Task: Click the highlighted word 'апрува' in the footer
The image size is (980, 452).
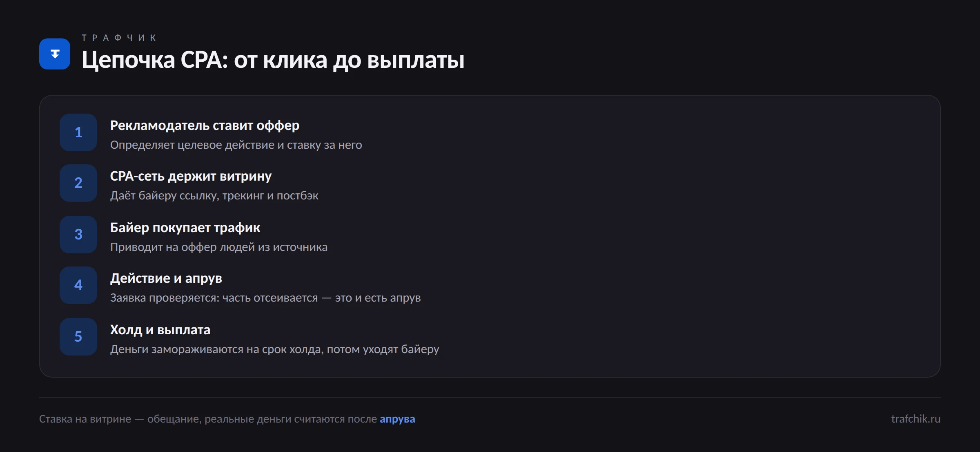Action: 397,419
